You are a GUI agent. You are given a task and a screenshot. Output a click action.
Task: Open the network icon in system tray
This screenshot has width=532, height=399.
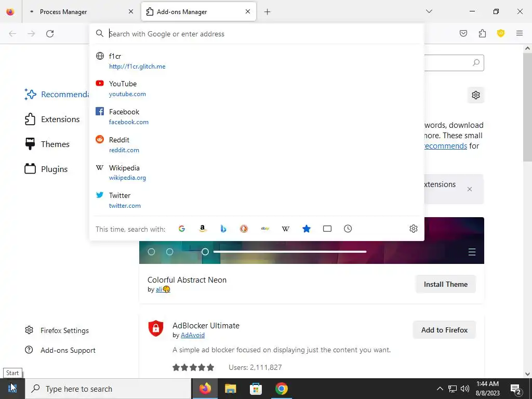453,389
